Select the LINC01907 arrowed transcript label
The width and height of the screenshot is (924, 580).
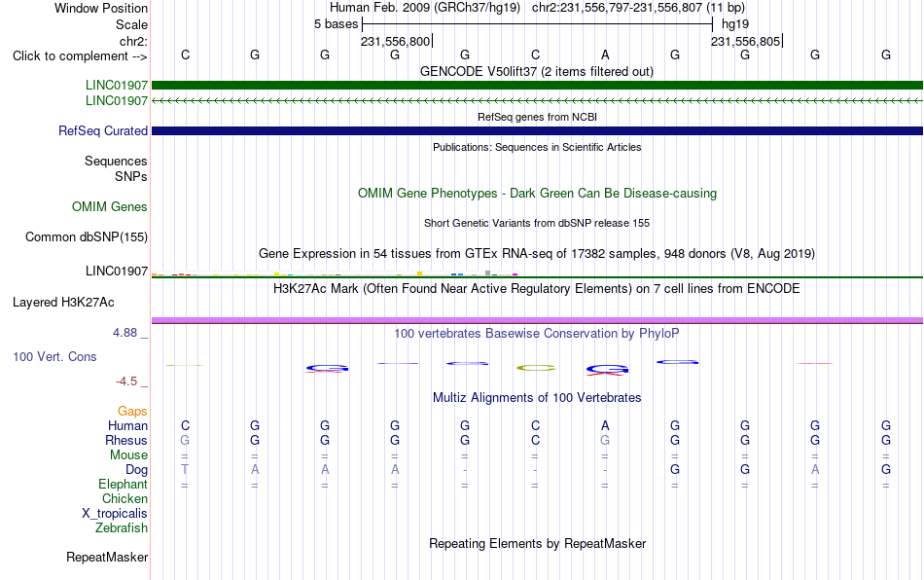click(x=116, y=101)
